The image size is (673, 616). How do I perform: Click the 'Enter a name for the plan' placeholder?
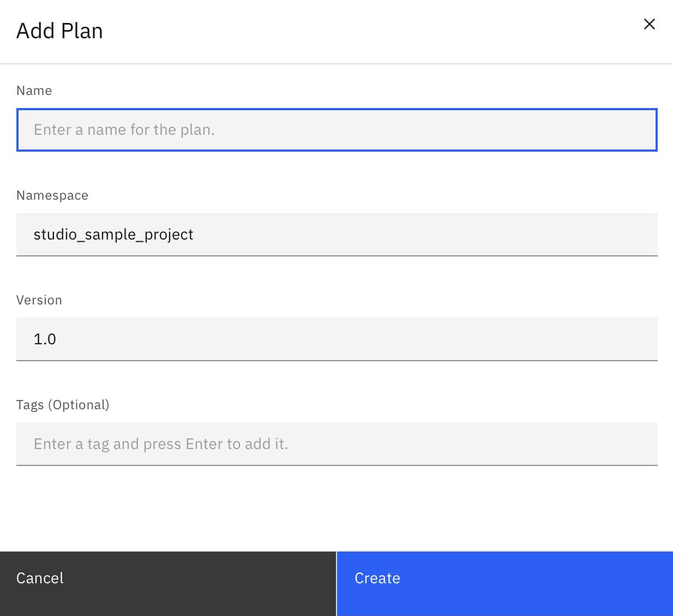(x=124, y=130)
